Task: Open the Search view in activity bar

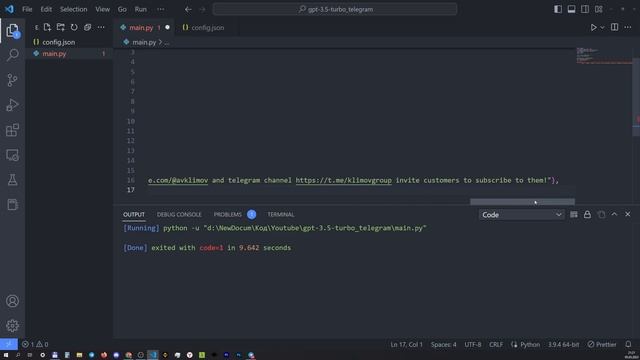Action: (12, 55)
